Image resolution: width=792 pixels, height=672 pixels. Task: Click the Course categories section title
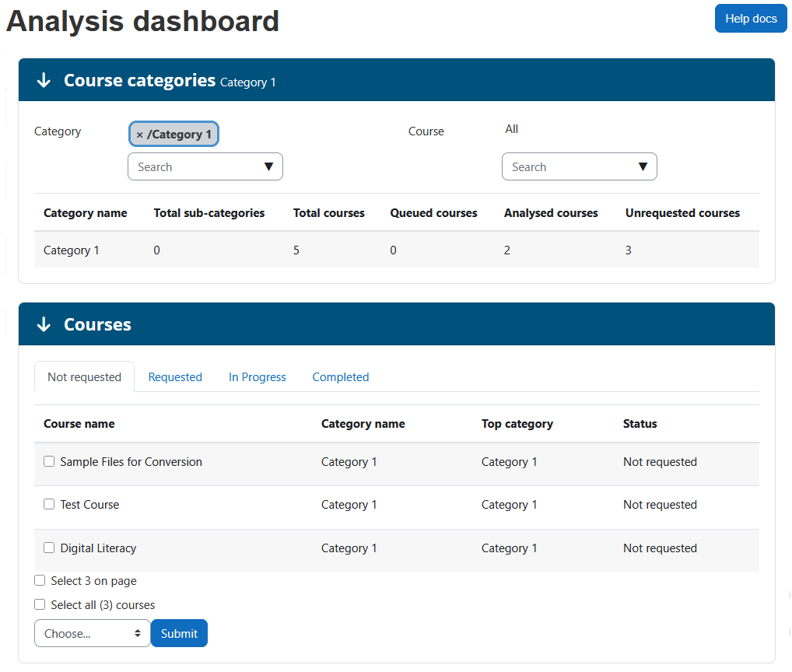(139, 80)
